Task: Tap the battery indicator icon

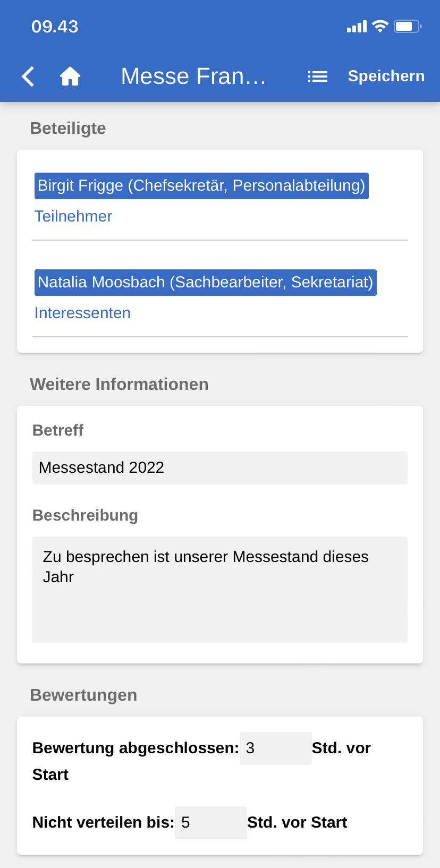Action: point(407,26)
